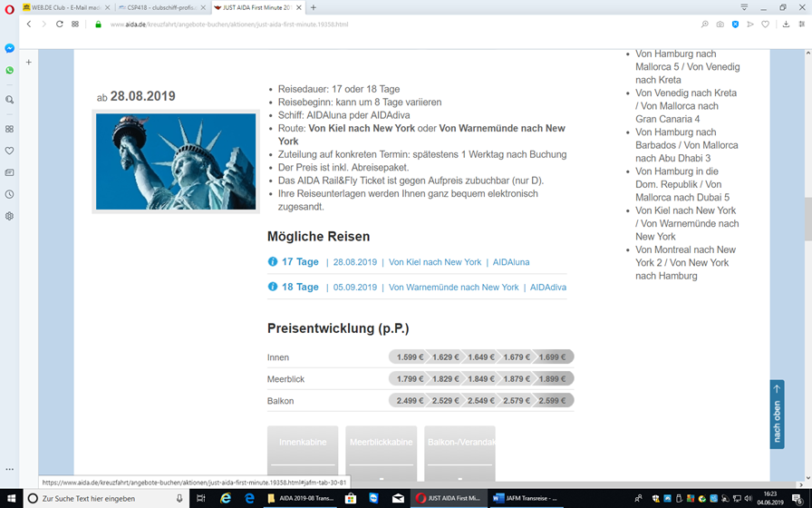The height and width of the screenshot is (508, 812).
Task: Open Opera settings gear in sidebar
Action: (x=9, y=216)
